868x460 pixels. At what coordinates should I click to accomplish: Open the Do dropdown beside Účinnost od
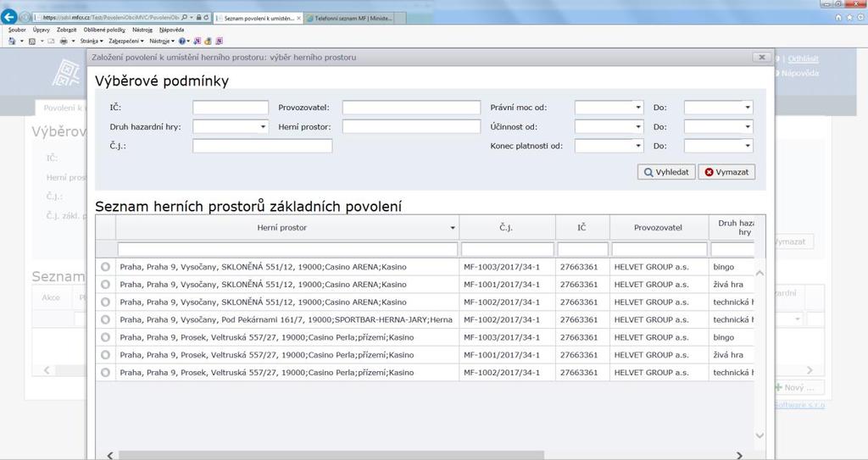coord(748,127)
